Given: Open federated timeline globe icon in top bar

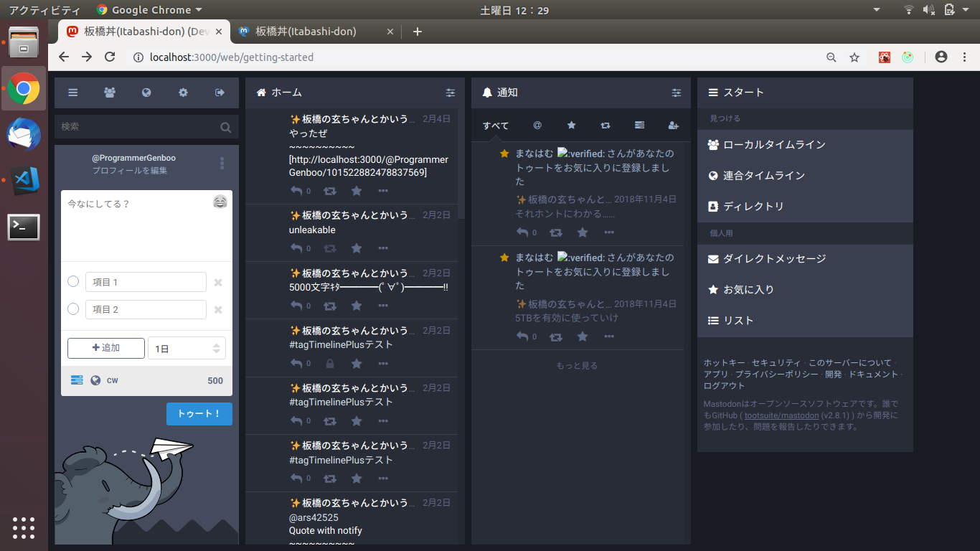Looking at the screenshot, I should (146, 93).
